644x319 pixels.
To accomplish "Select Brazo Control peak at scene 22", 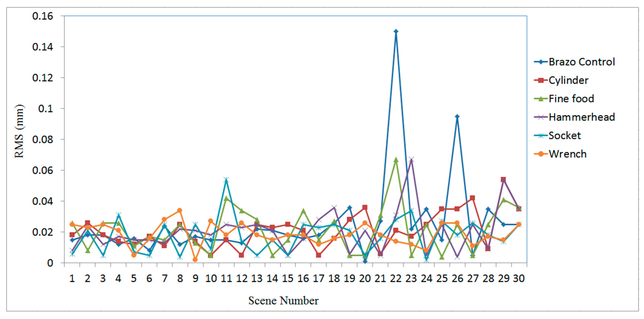I will coord(396,32).
